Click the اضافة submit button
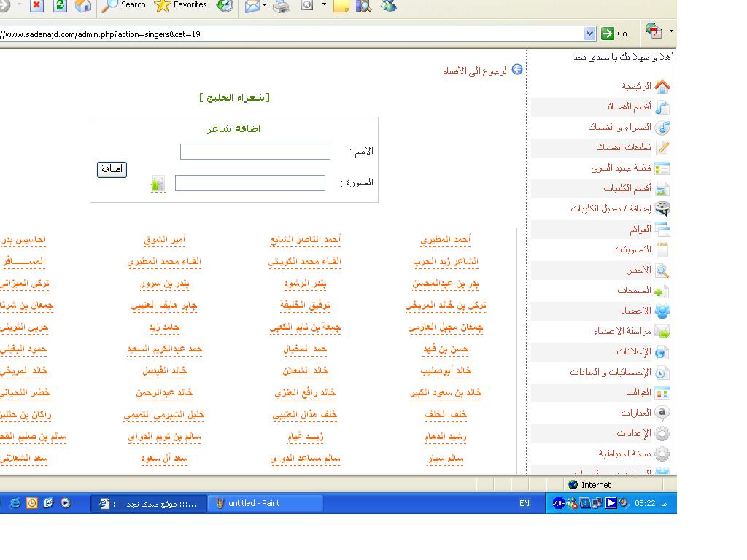This screenshot has width=747, height=560. (x=112, y=169)
